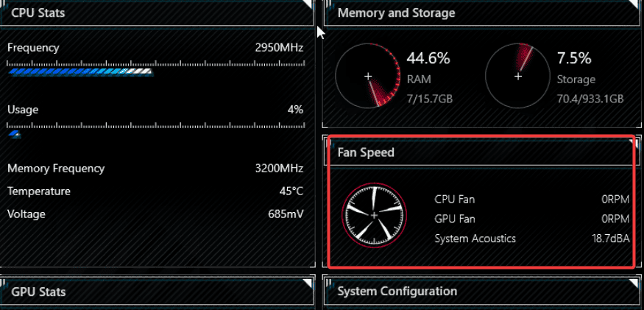Click the RAM usage circular gauge
This screenshot has height=310, width=644.
(369, 76)
